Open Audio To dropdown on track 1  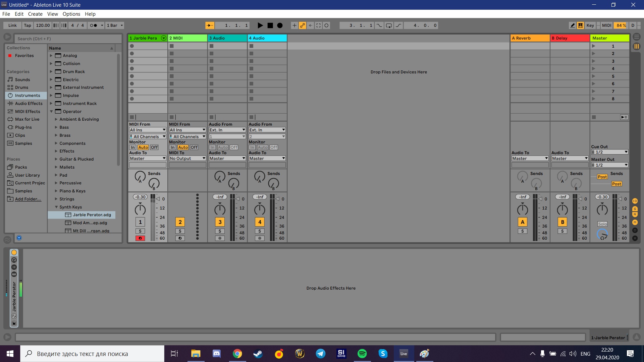148,159
